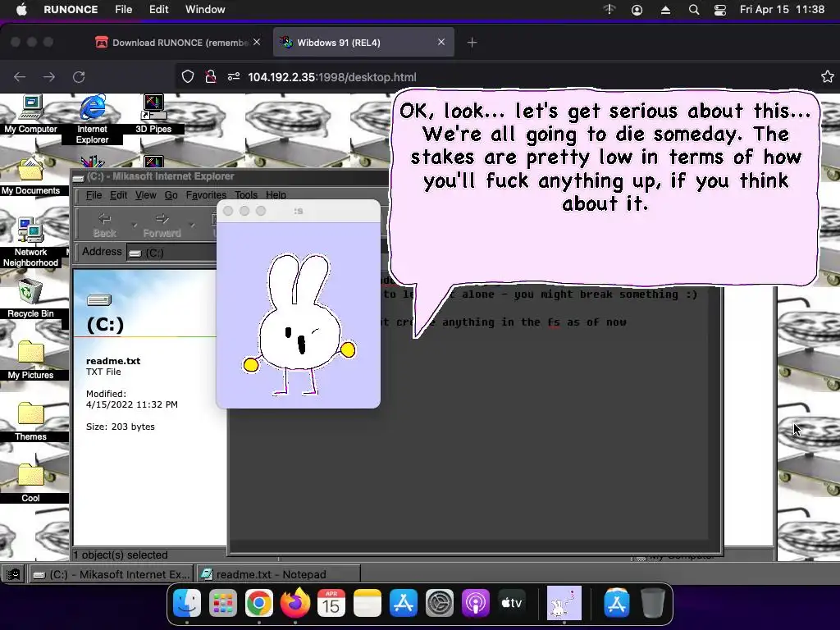
Task: Reload the page with refresh icon
Action: 80,77
